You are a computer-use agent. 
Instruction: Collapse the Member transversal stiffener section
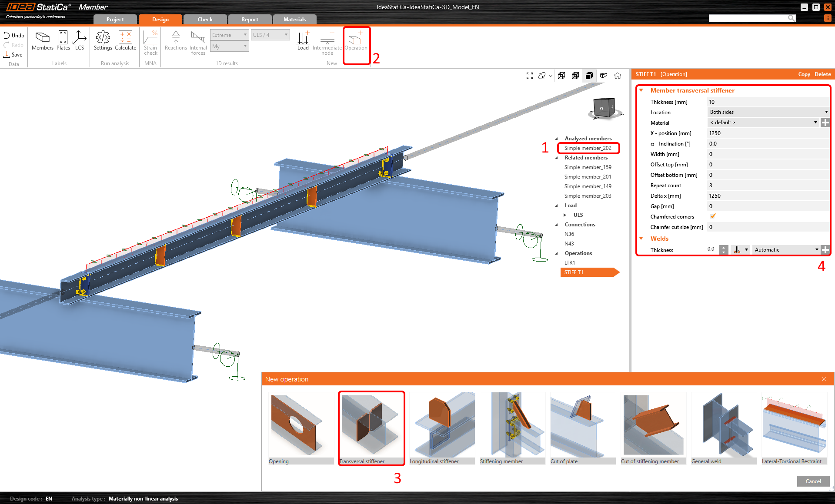pos(641,90)
